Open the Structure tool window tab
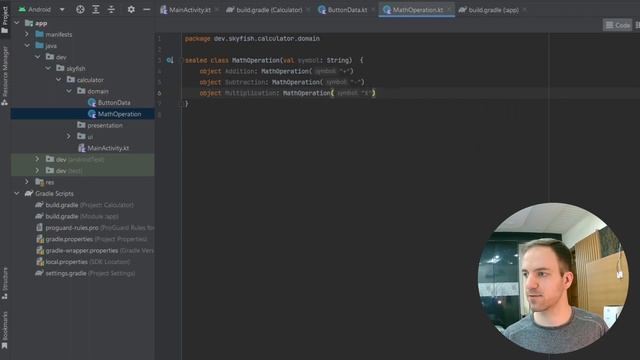The width and height of the screenshot is (640, 360). pos(5,283)
